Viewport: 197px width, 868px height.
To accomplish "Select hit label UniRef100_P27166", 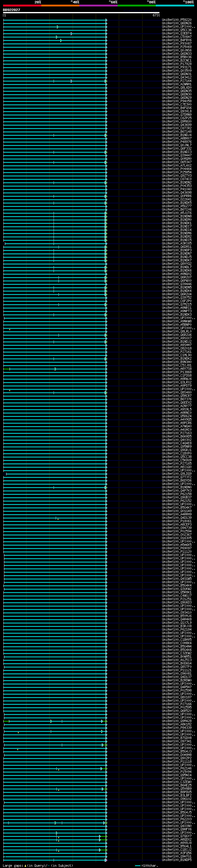I will point(177,704).
